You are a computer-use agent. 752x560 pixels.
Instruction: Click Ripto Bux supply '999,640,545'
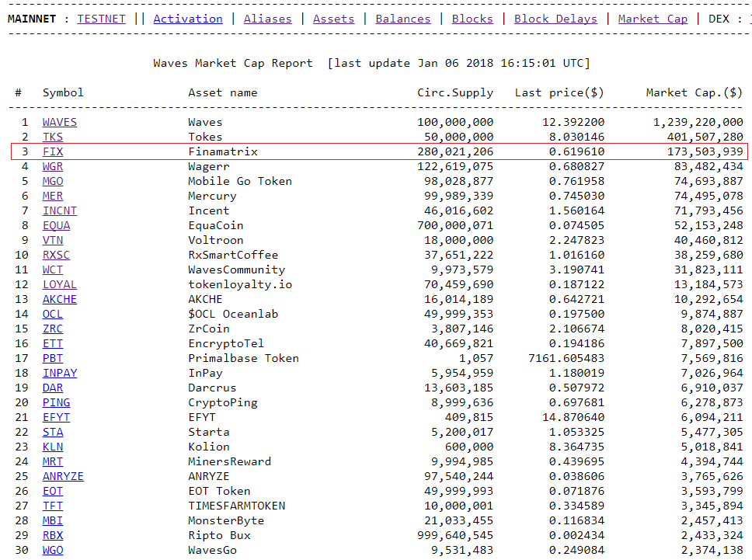click(455, 536)
